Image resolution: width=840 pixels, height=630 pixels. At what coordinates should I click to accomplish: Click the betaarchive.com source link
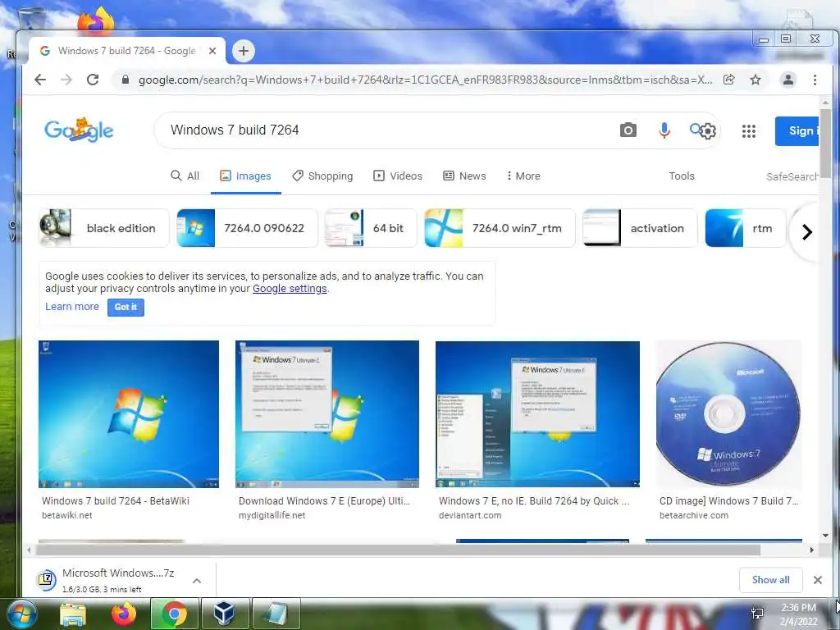(x=694, y=515)
